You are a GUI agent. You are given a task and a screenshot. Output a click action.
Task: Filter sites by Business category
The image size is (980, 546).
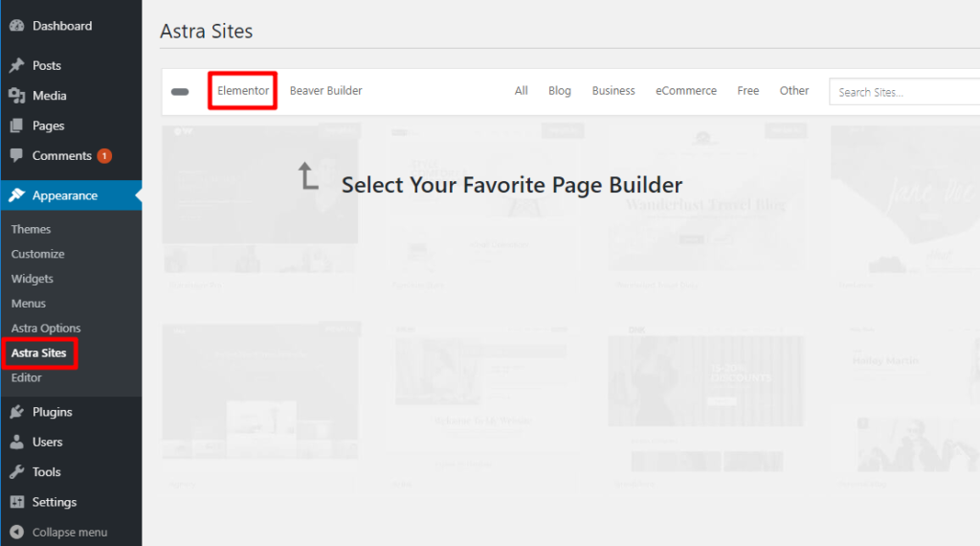pyautogui.click(x=613, y=91)
